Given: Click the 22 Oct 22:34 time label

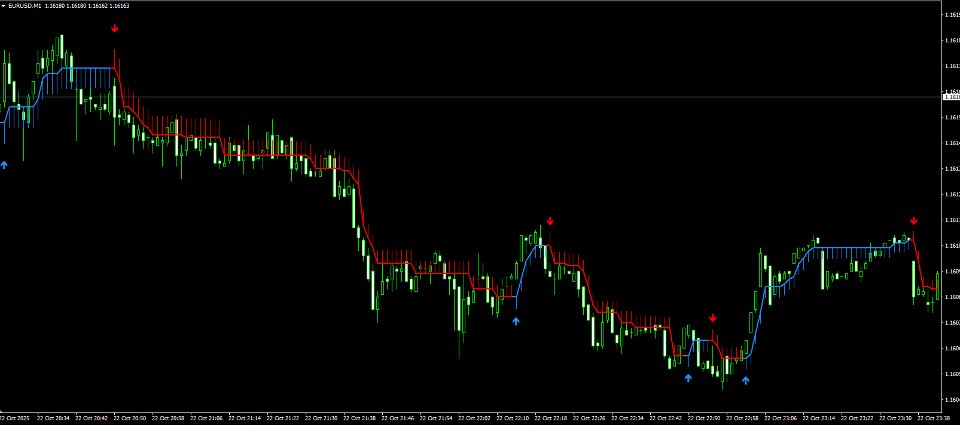Looking at the screenshot, I should 628,418.
